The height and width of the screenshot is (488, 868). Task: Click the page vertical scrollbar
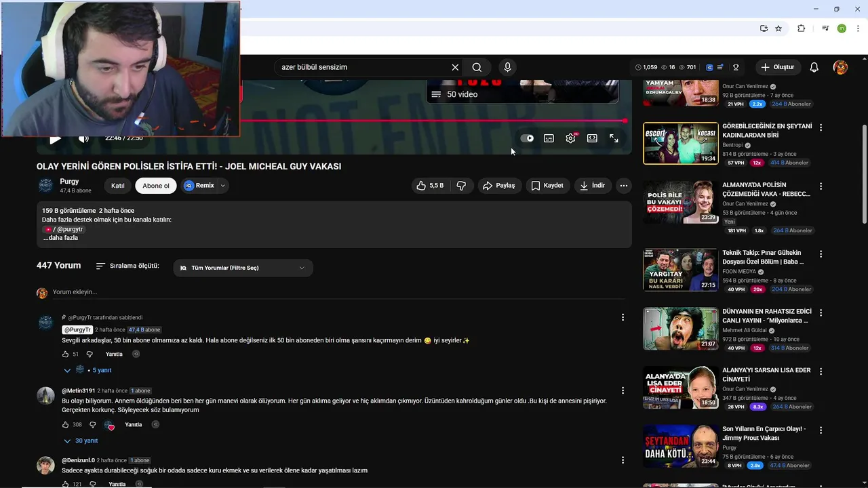coord(864,175)
